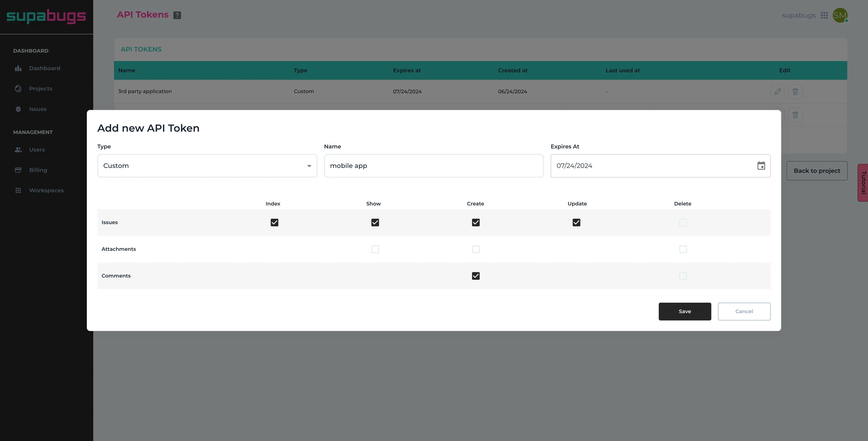Save the new API token
The image size is (868, 441).
point(685,311)
